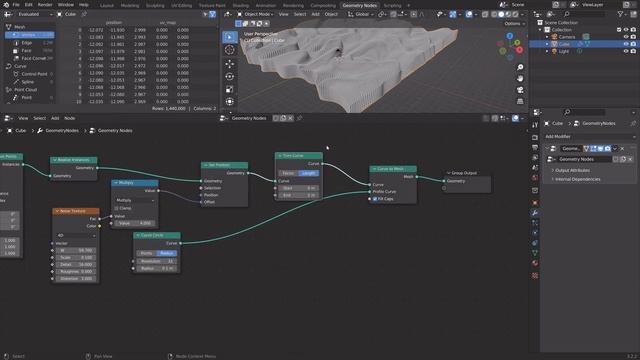
Task: Switch perspective/orthographic with grid icon
Action: click(520, 101)
